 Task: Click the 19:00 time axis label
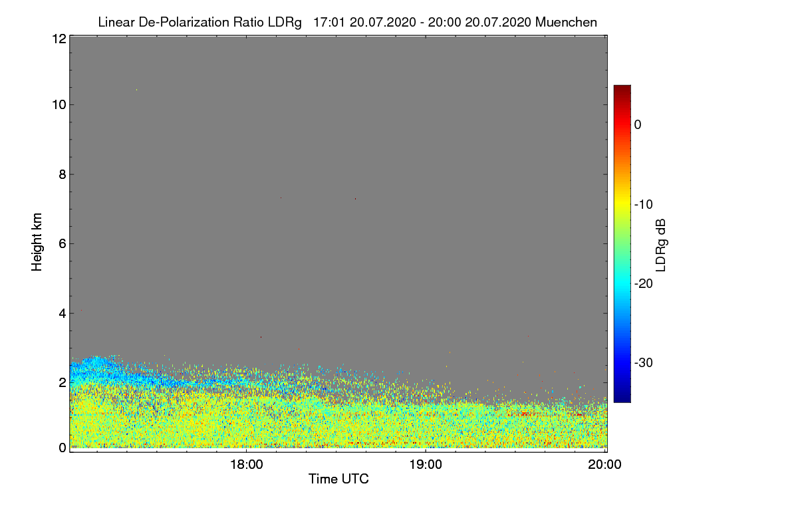426,465
